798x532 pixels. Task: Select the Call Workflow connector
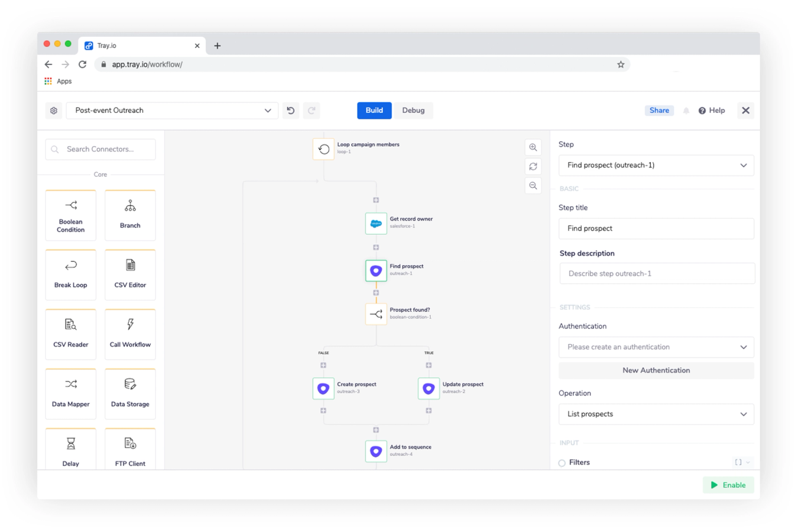[x=130, y=335]
